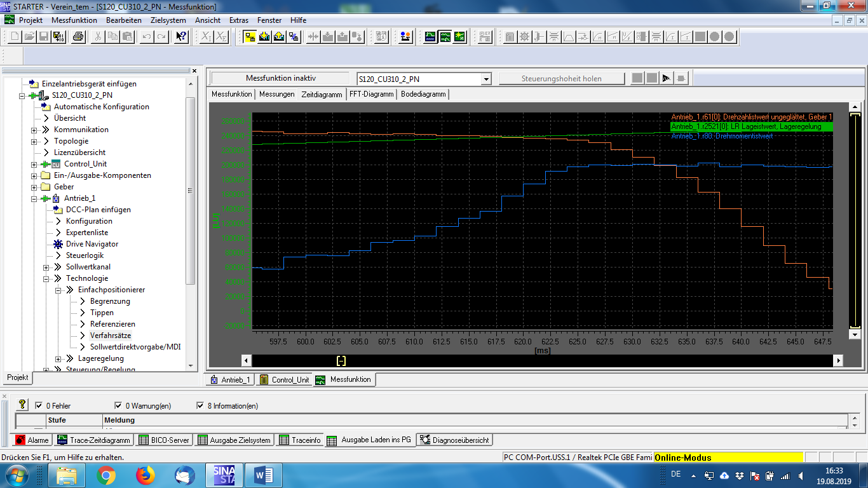
Task: Click the print icon in the toolbar
Action: 78,37
